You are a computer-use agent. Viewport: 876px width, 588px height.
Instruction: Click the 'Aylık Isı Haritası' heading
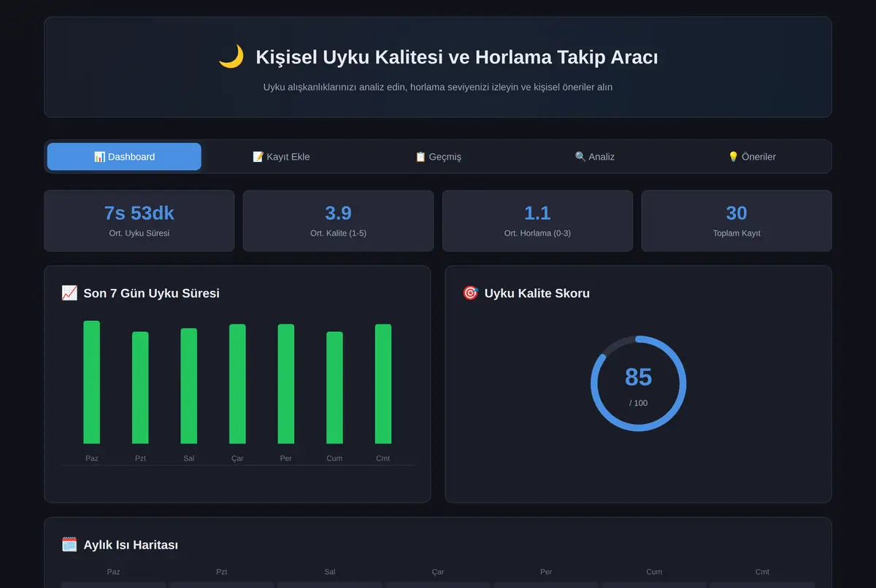pyautogui.click(x=131, y=545)
